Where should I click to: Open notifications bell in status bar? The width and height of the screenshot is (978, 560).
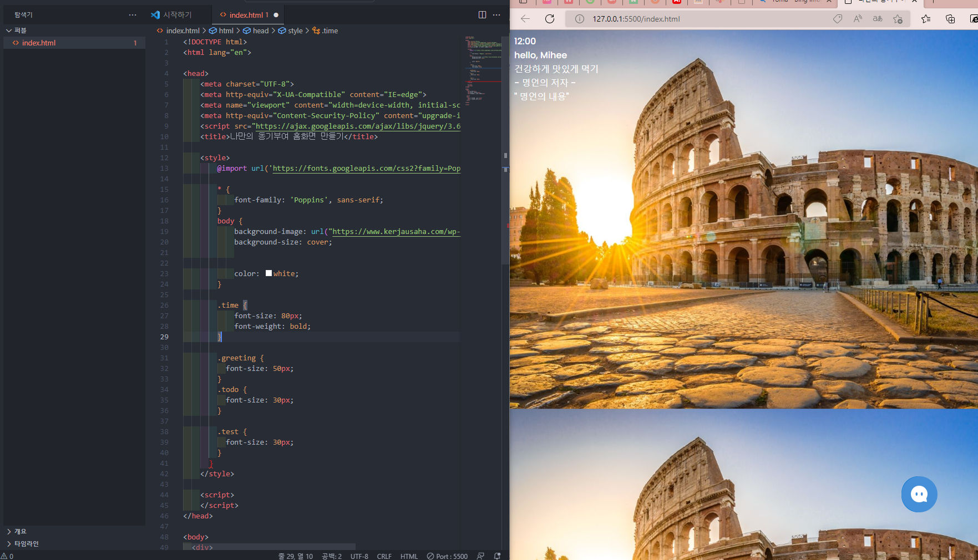coord(497,556)
